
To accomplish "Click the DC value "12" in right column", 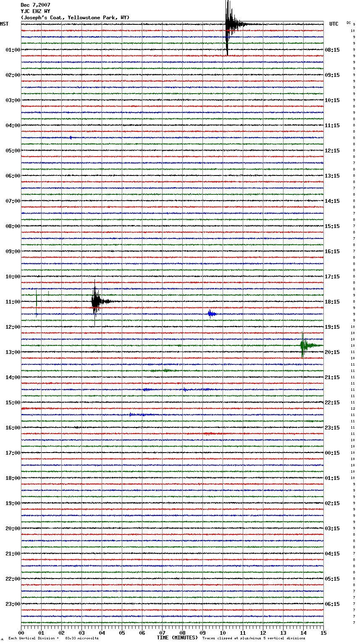I will [353, 408].
